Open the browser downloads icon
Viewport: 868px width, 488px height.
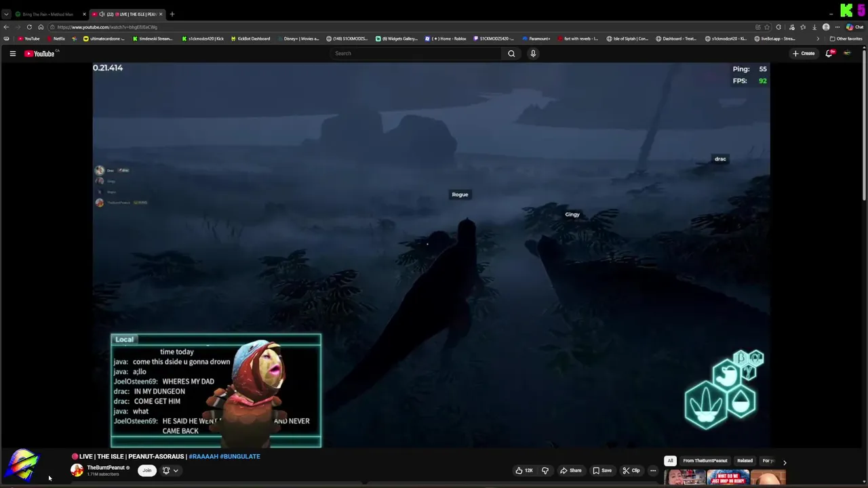point(814,27)
